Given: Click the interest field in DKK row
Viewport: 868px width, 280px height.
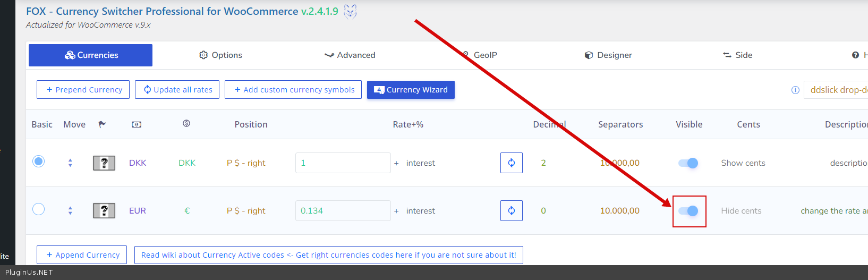Looking at the screenshot, I should click(x=421, y=163).
